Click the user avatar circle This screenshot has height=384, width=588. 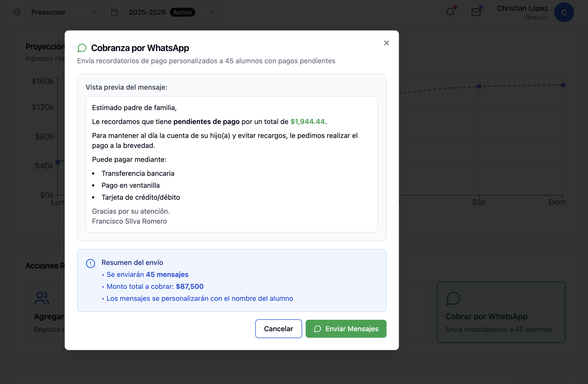(564, 12)
